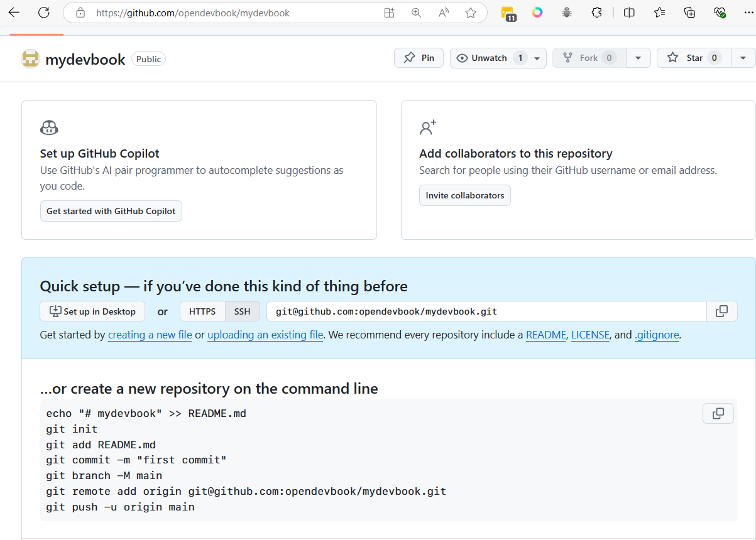Expand the Star lists dropdown arrow
Image resolution: width=756 pixels, height=540 pixels.
tap(743, 58)
